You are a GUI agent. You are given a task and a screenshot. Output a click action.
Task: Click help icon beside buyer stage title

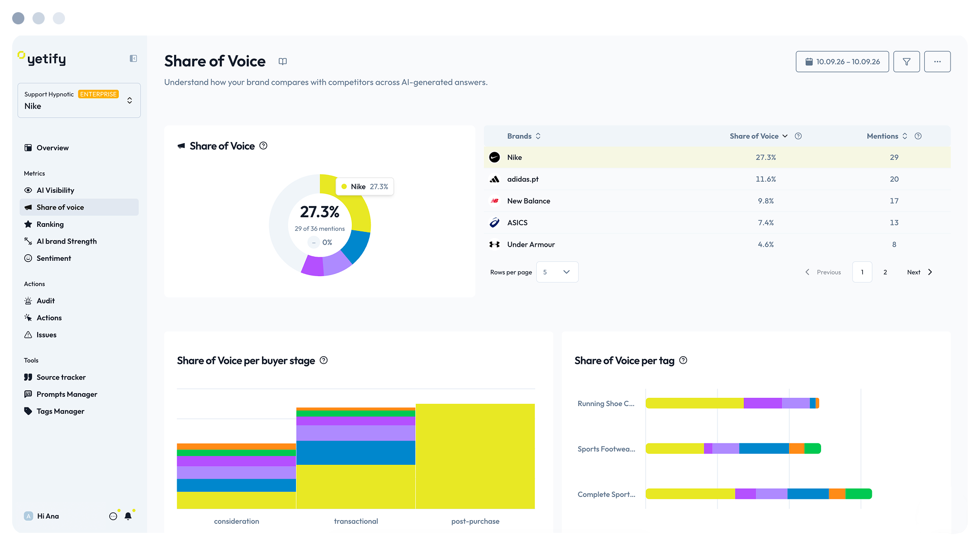tap(324, 360)
